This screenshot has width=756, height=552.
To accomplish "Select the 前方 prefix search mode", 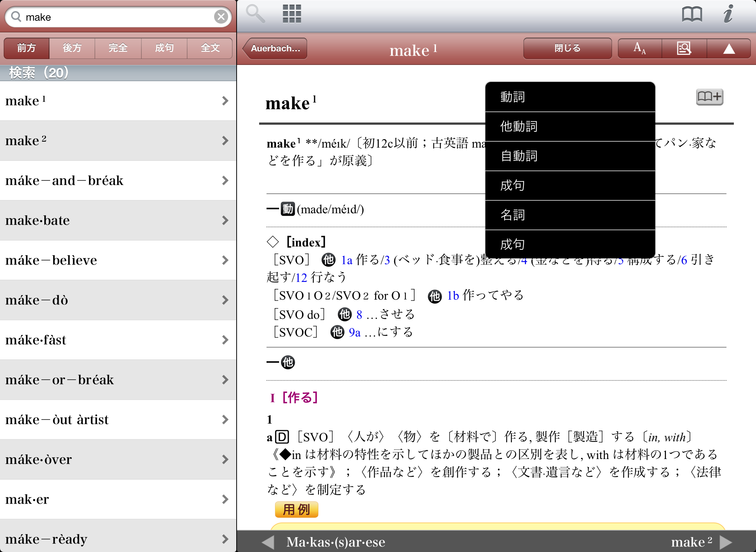I will point(27,48).
